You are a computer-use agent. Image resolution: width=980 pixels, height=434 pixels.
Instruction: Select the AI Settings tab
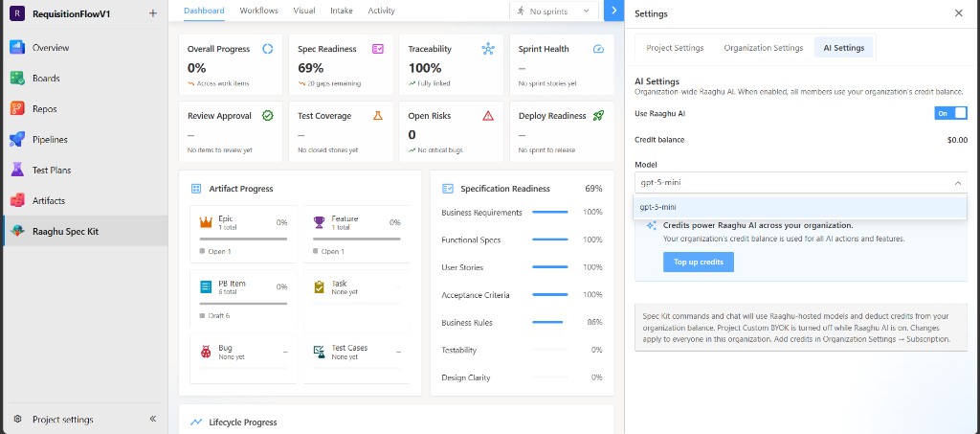[x=844, y=48]
